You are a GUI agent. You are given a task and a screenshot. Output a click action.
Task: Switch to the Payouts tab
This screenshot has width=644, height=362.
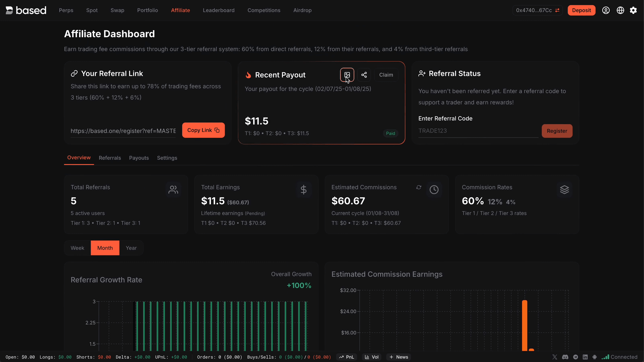pyautogui.click(x=139, y=158)
